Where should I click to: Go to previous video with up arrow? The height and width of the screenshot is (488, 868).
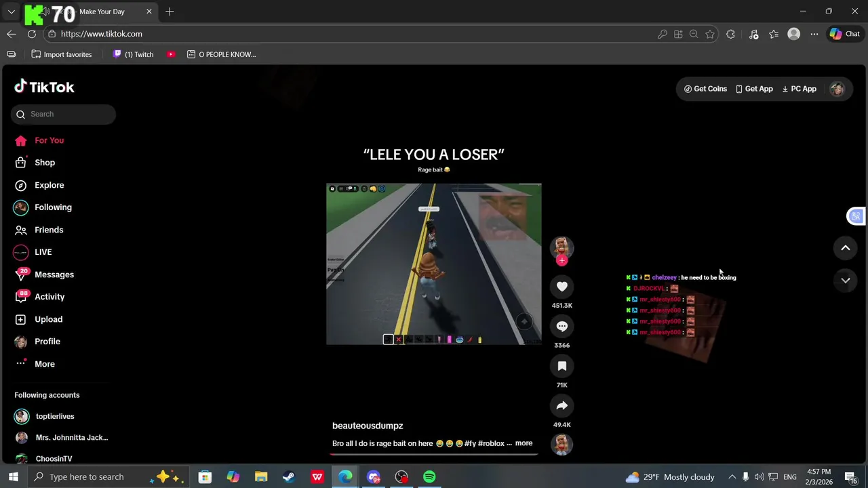coord(845,248)
